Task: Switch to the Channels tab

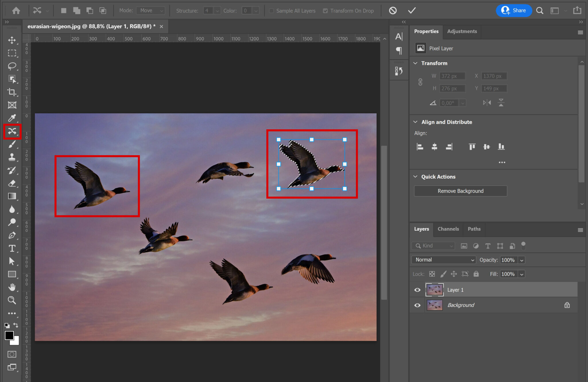Action: (448, 229)
